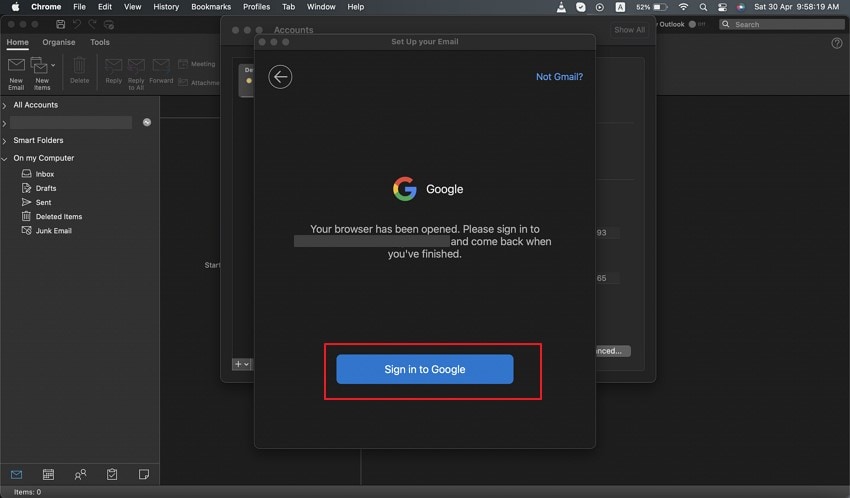
Task: Switch to Tasks view in bottom bar
Action: tap(112, 475)
